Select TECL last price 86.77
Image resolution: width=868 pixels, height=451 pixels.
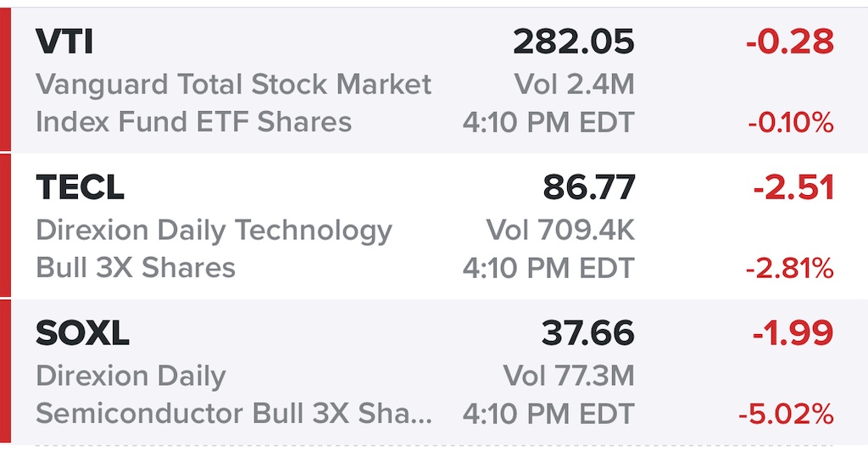tap(589, 187)
